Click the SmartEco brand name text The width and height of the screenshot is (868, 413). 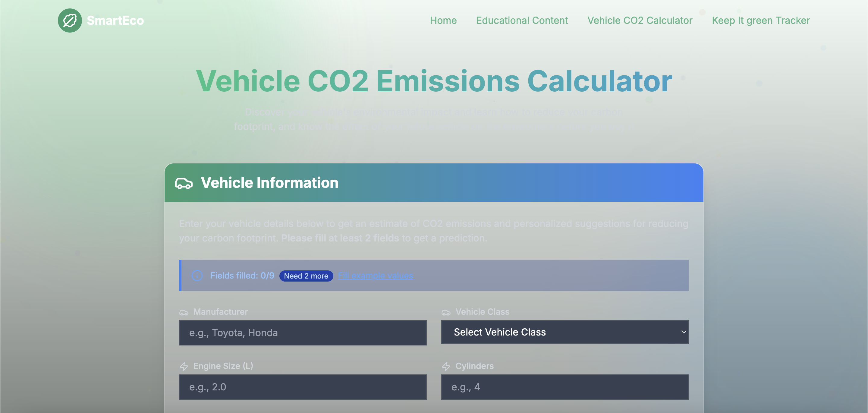pos(115,20)
